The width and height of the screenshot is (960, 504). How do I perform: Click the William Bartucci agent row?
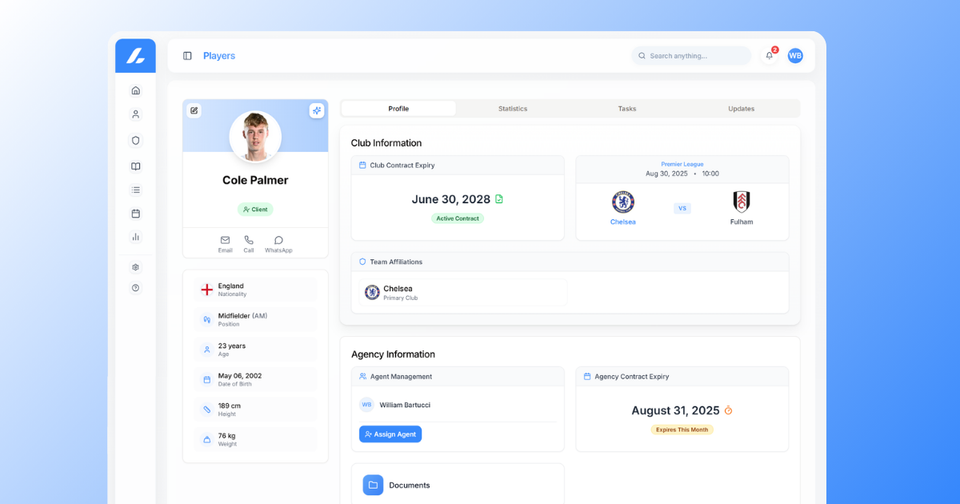(x=457, y=405)
